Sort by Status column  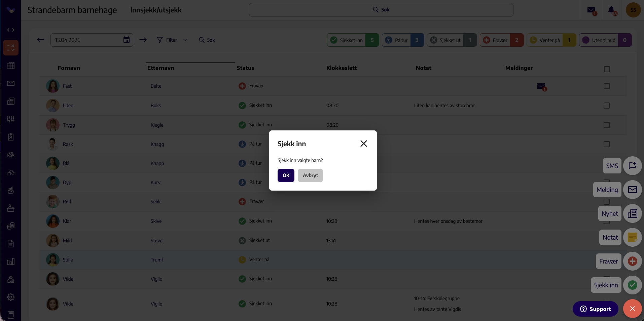[245, 68]
